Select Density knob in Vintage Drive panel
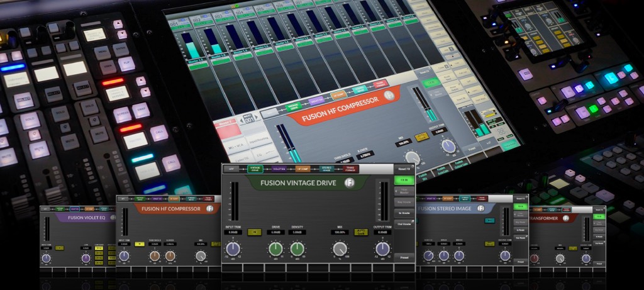Image resolution: width=644 pixels, height=290 pixels. 297,249
